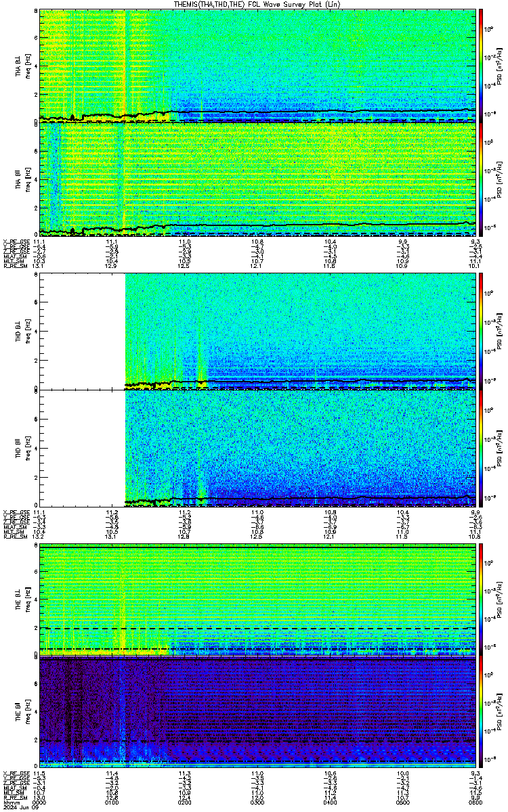Click the PSD color bar beside THE B-perpendicular
The image size is (508, 812).
point(481,598)
